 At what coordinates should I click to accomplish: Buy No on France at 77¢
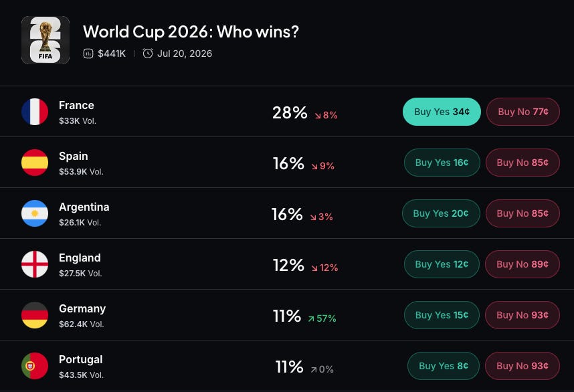[522, 112]
